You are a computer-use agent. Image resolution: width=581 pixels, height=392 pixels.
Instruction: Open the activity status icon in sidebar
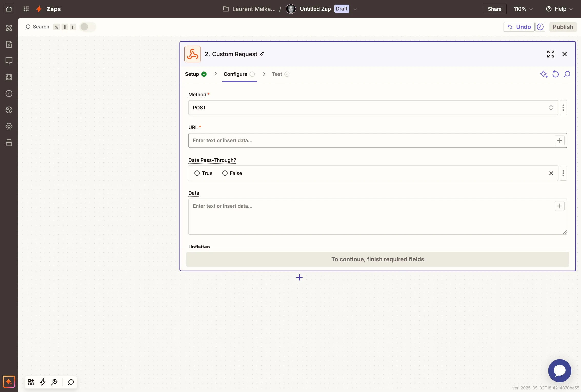point(9,110)
